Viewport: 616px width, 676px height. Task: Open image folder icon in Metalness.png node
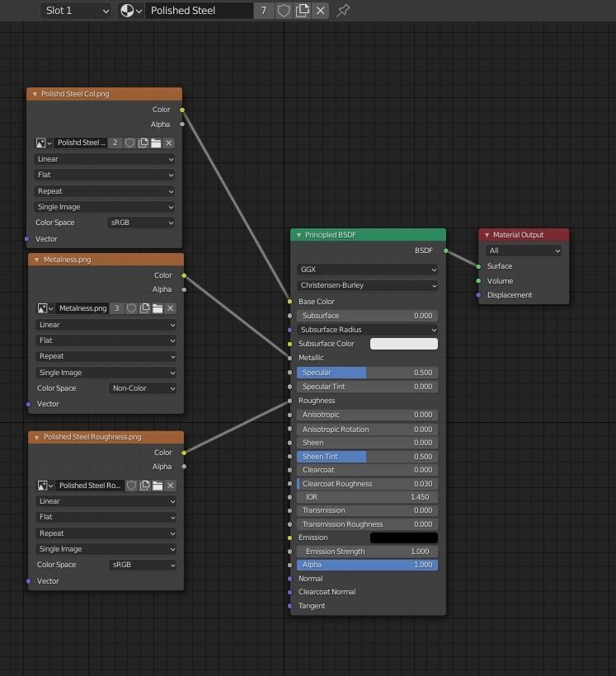(158, 308)
